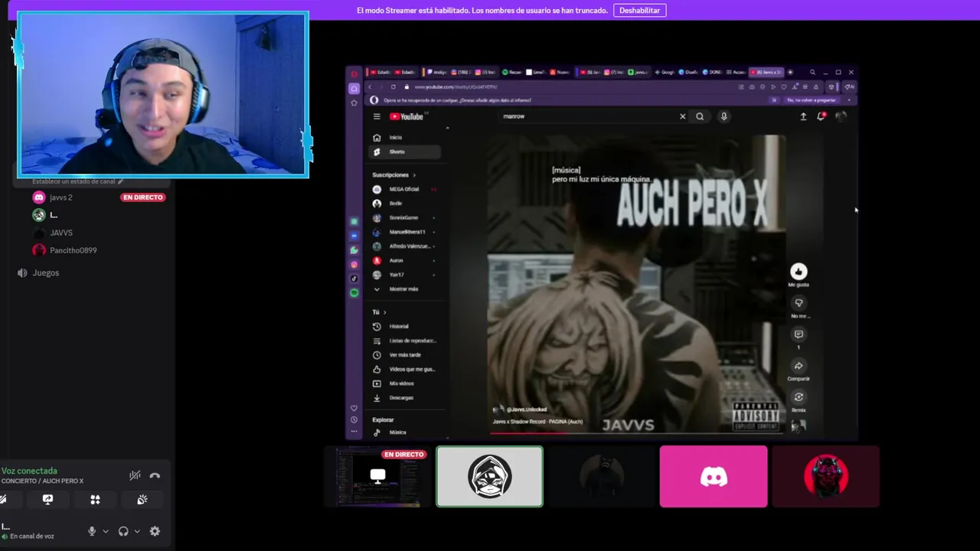Open YouTube upload/create icon
This screenshot has height=551, width=980.
click(x=803, y=116)
